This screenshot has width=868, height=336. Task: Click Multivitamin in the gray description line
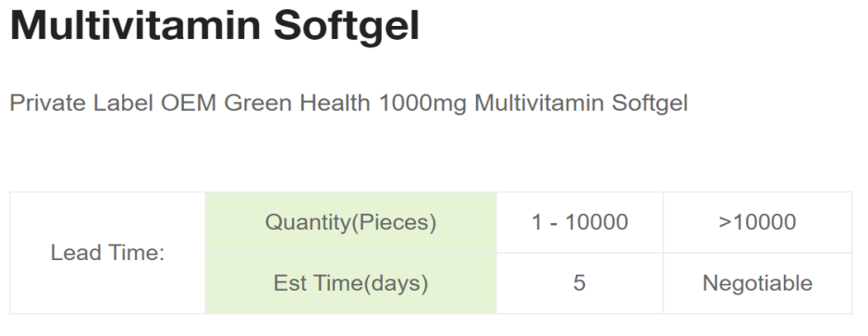pyautogui.click(x=539, y=103)
